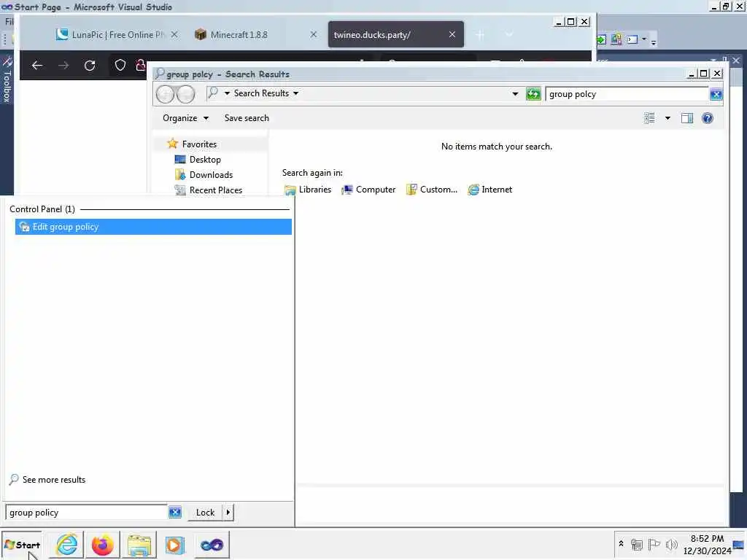Click the network tray icon
This screenshot has width=747, height=560.
[636, 544]
